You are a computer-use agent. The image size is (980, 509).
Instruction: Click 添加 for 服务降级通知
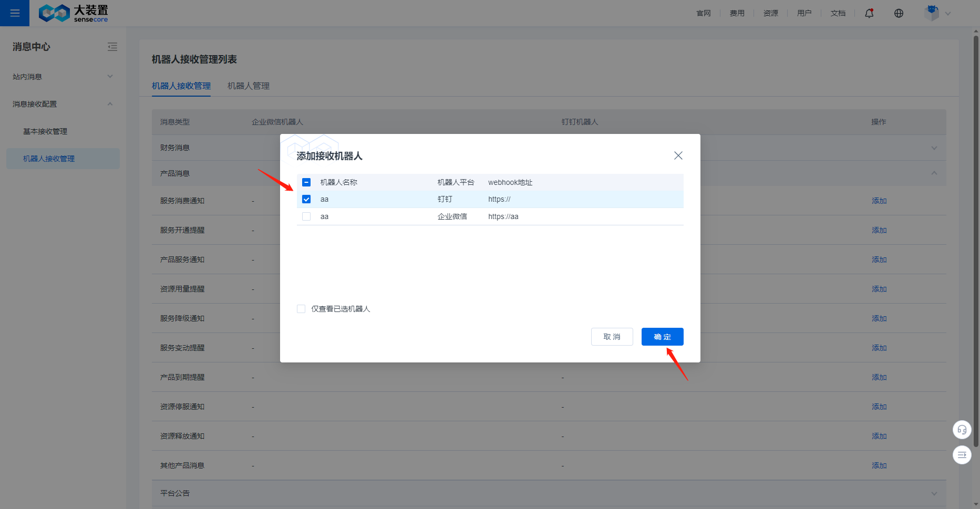pos(879,318)
